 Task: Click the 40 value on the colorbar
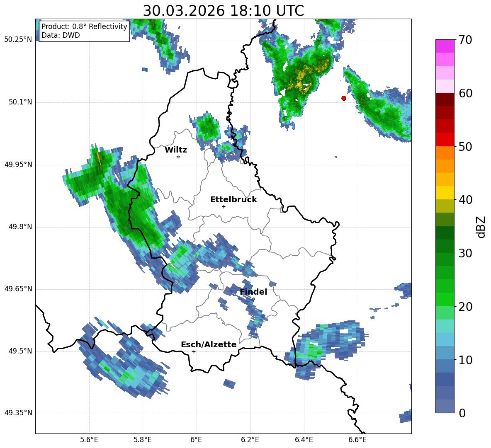[465, 200]
